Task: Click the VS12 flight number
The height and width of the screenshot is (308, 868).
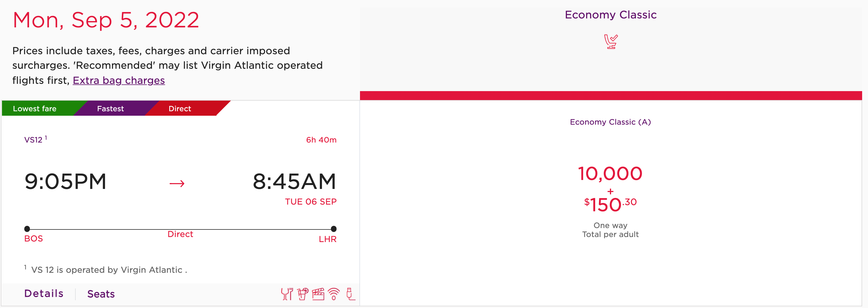Action: click(33, 140)
